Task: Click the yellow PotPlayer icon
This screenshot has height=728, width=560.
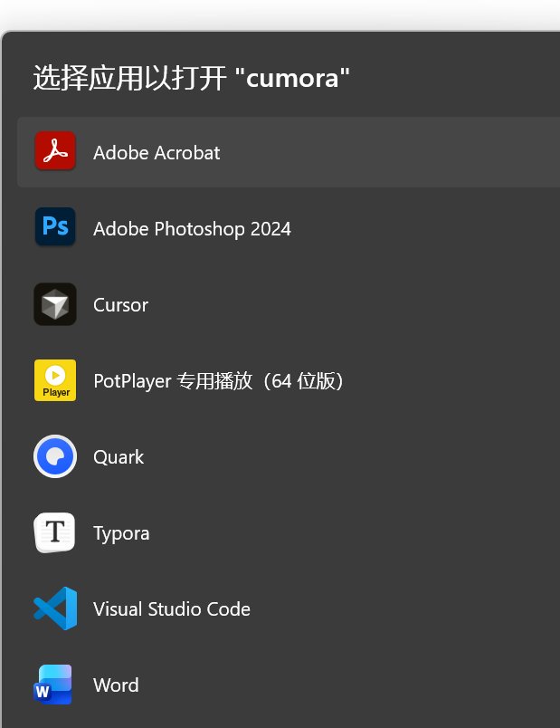Action: (x=55, y=379)
